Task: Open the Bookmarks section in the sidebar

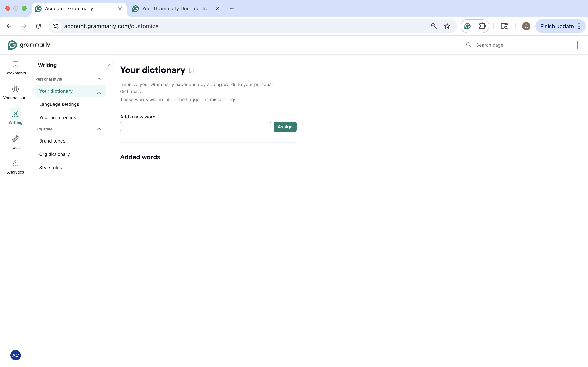Action: click(15, 68)
